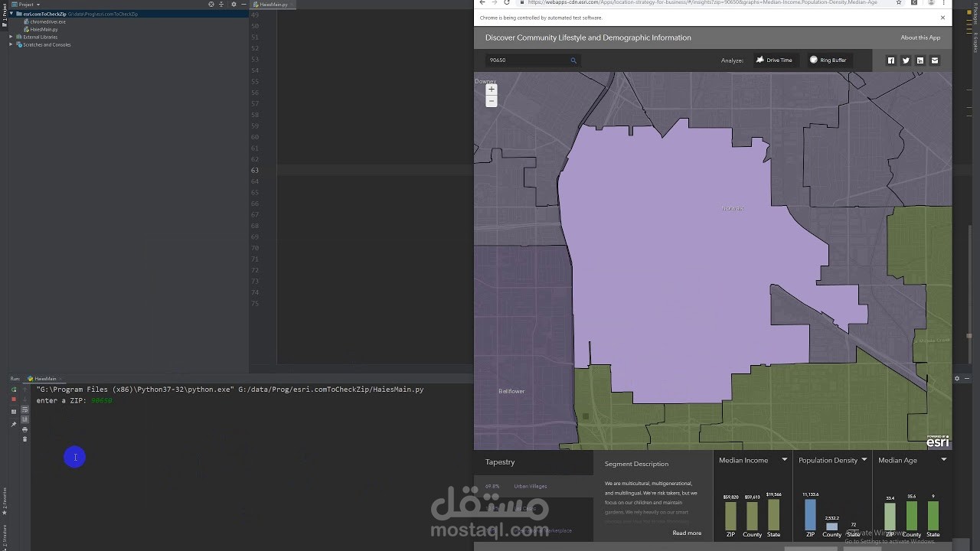Image resolution: width=980 pixels, height=551 pixels.
Task: Zoom out on the map
Action: click(492, 101)
